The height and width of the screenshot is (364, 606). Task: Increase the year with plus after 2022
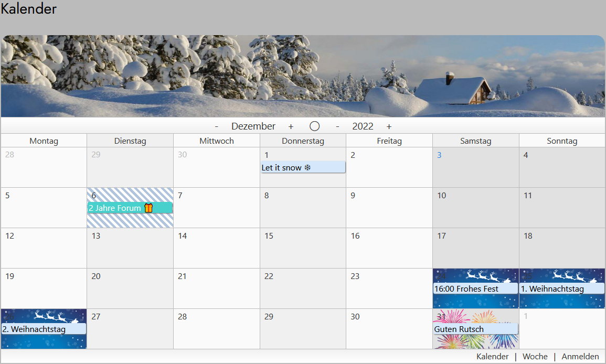tap(389, 126)
